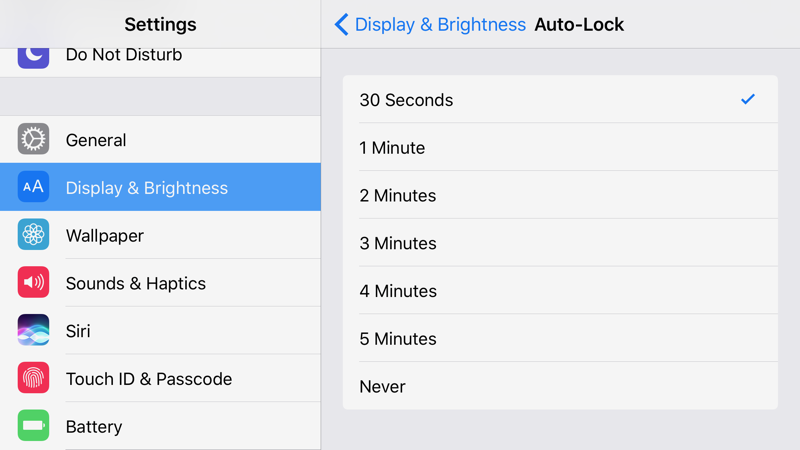Tap the green Battery icon
800x450 pixels.
[33, 426]
